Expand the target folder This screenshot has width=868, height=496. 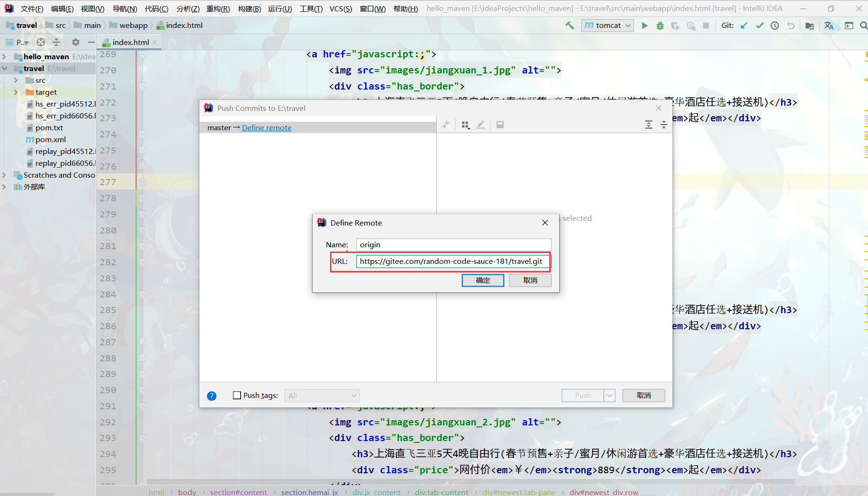16,92
